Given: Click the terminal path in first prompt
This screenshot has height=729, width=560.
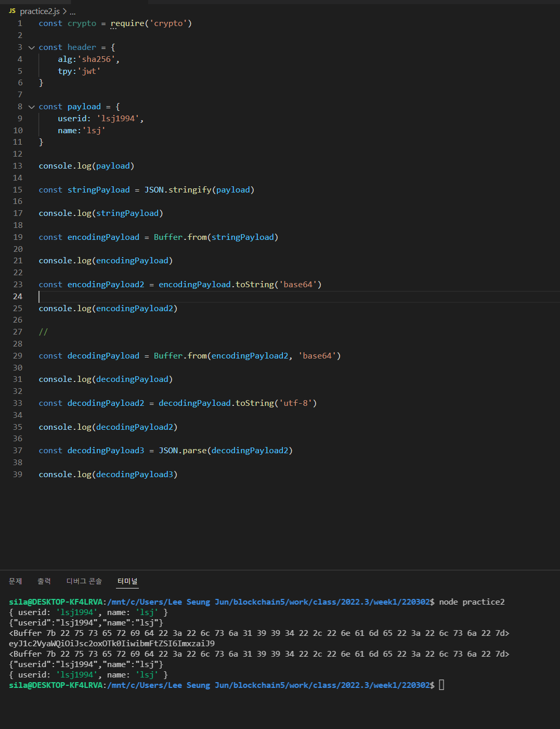Looking at the screenshot, I should coord(269,602).
